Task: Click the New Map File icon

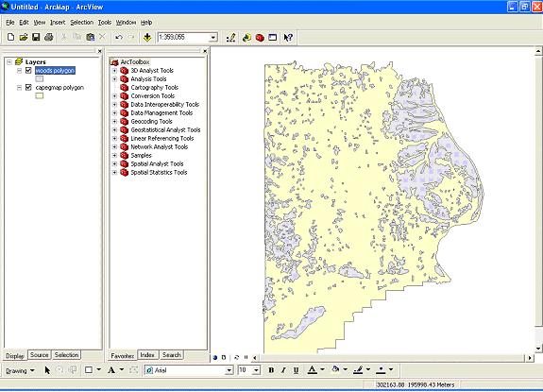Action: (x=10, y=37)
